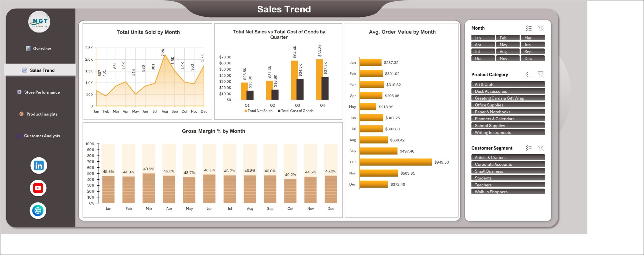Select the Teachers segment
Image resolution: width=644 pixels, height=255 pixels.
[508, 185]
